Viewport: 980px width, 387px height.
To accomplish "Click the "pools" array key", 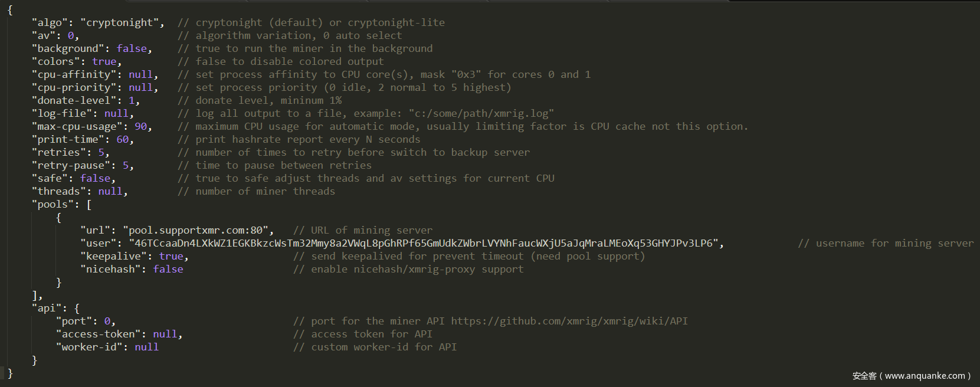I will [x=53, y=204].
